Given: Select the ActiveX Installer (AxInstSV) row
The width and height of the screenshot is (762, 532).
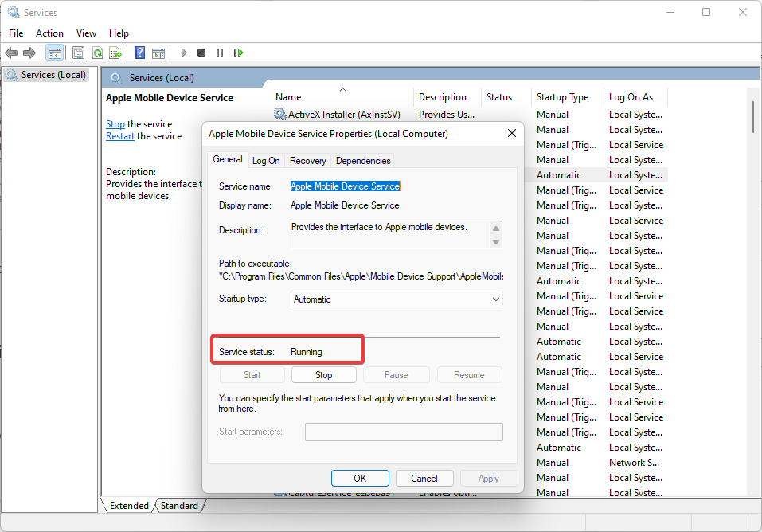Looking at the screenshot, I should point(470,114).
